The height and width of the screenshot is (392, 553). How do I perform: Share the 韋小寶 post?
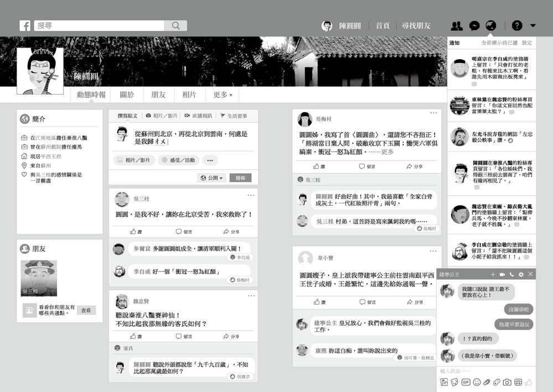click(x=415, y=302)
